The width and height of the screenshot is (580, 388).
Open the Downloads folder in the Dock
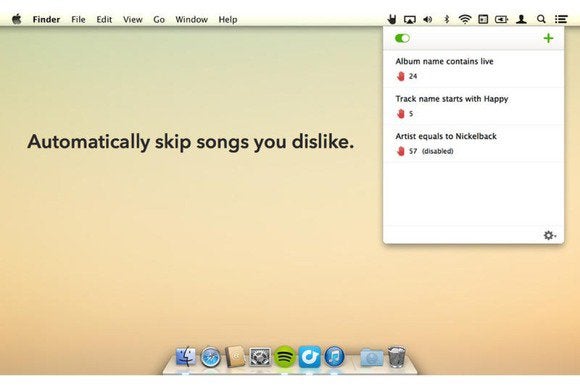pyautogui.click(x=372, y=357)
